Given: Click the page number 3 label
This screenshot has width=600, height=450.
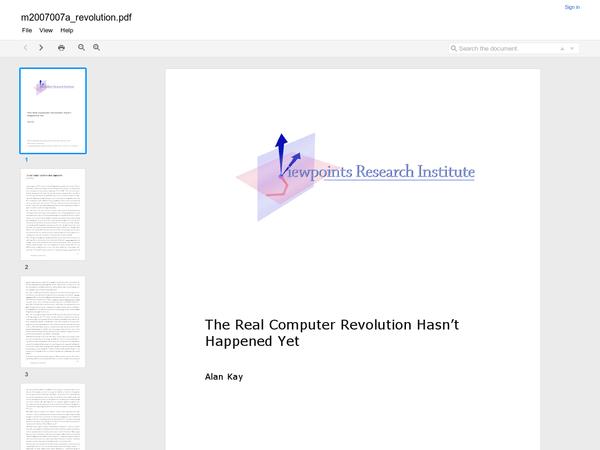Looking at the screenshot, I should (26, 374).
